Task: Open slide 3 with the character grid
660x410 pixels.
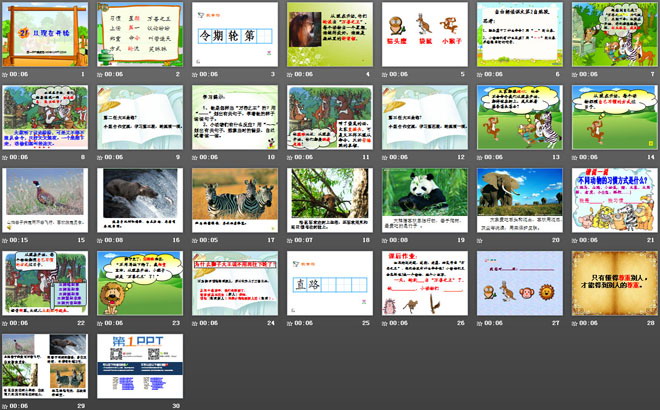Action: 235,35
